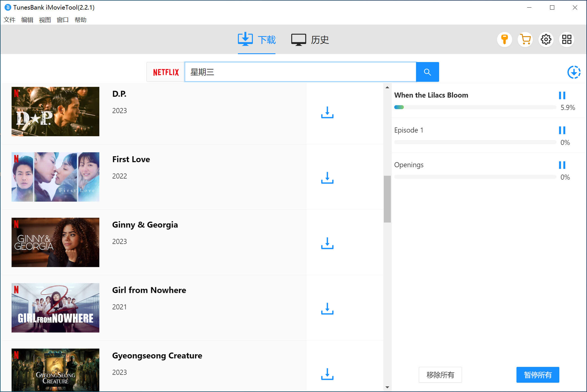Pause the Openings download
The width and height of the screenshot is (587, 392).
[x=562, y=165]
